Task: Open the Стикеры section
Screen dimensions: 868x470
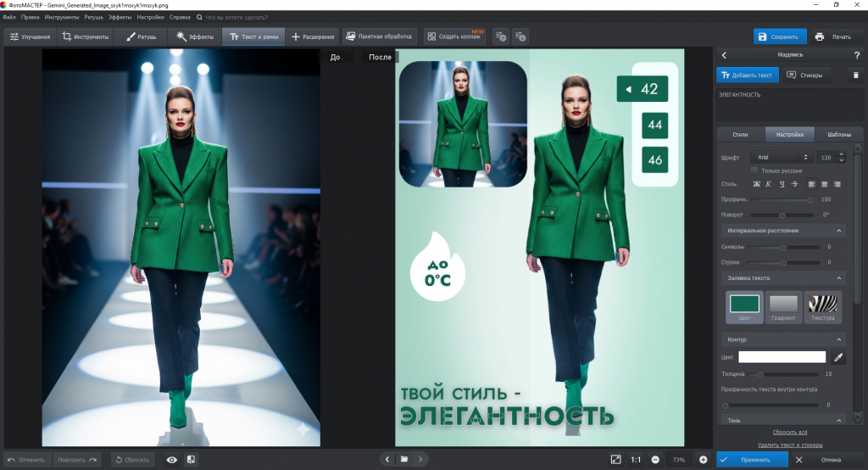Action: click(x=805, y=75)
